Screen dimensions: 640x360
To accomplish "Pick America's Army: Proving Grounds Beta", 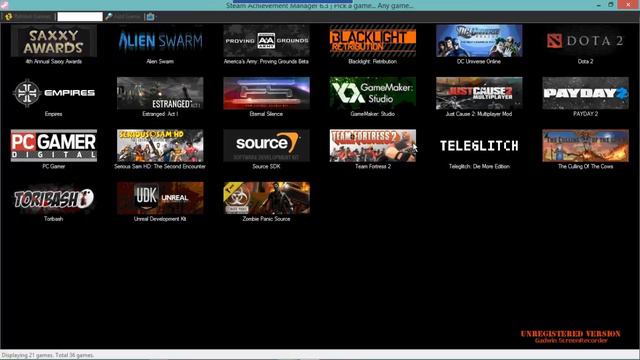I will coord(267,40).
